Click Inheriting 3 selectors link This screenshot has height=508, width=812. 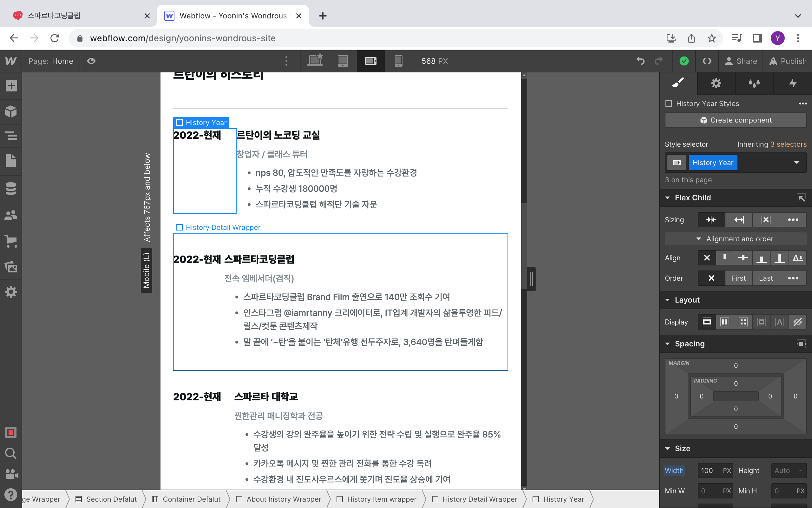(x=772, y=144)
